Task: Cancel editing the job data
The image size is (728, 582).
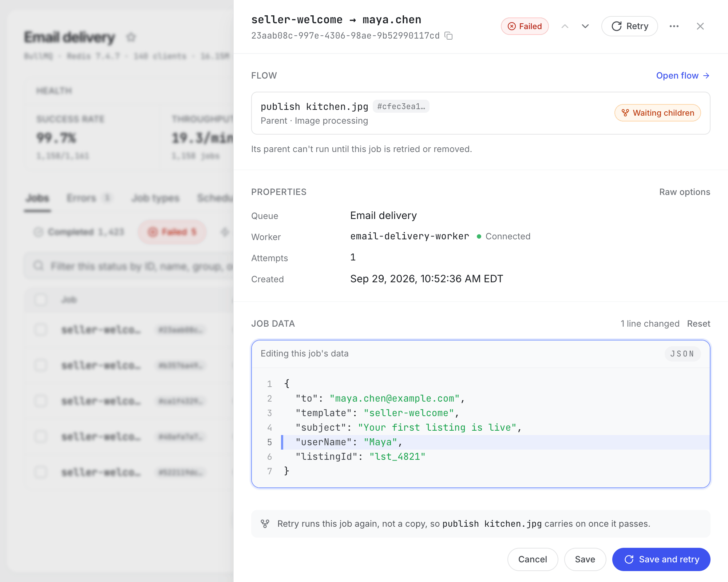Action: pos(533,559)
